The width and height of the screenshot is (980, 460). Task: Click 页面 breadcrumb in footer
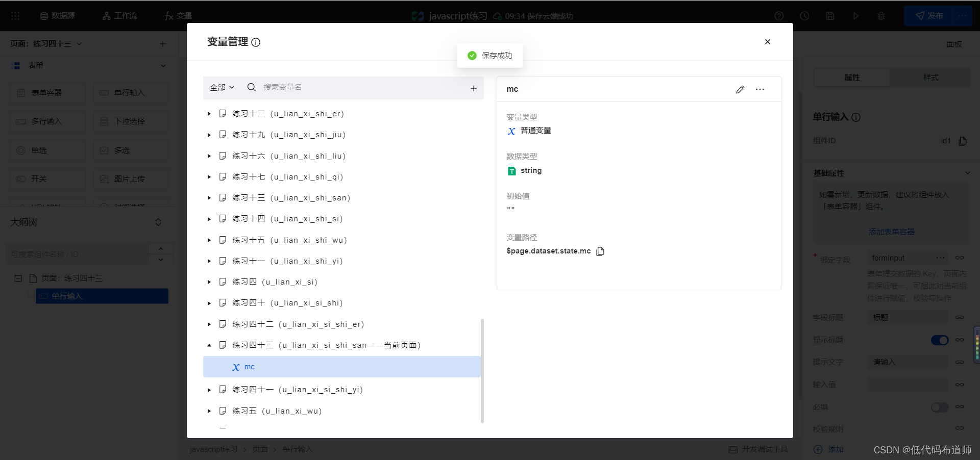(x=260, y=449)
